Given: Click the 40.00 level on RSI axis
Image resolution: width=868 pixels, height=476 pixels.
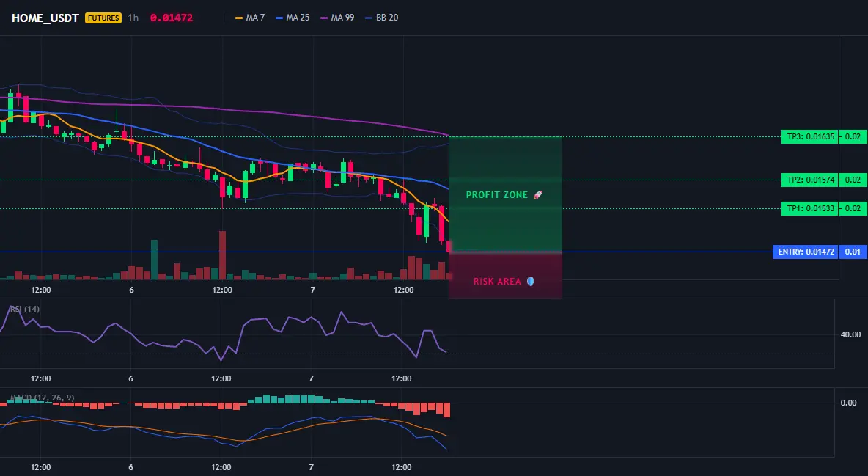Looking at the screenshot, I should pos(850,334).
